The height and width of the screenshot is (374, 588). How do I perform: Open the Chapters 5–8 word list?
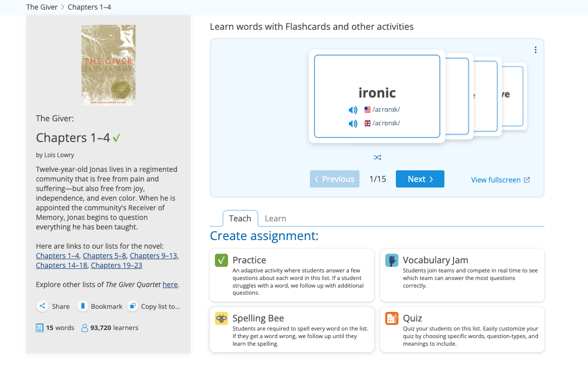[104, 256]
